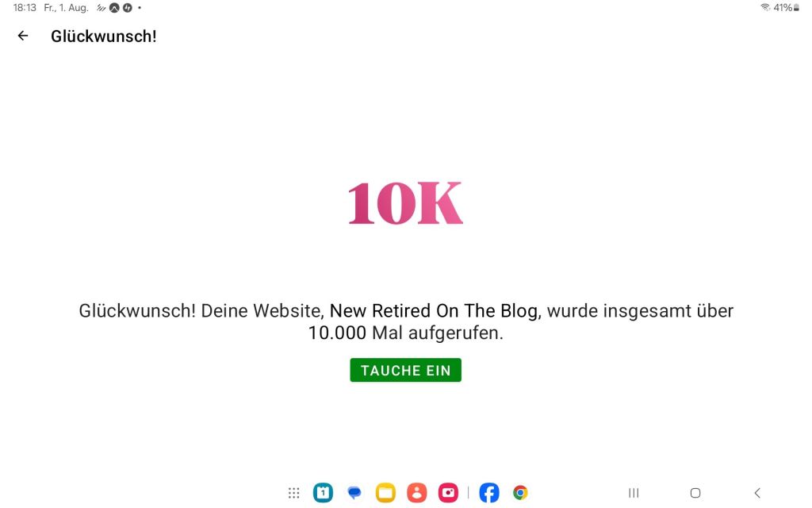Go back using the top-left arrow
The height and width of the screenshot is (508, 812).
pyautogui.click(x=23, y=36)
